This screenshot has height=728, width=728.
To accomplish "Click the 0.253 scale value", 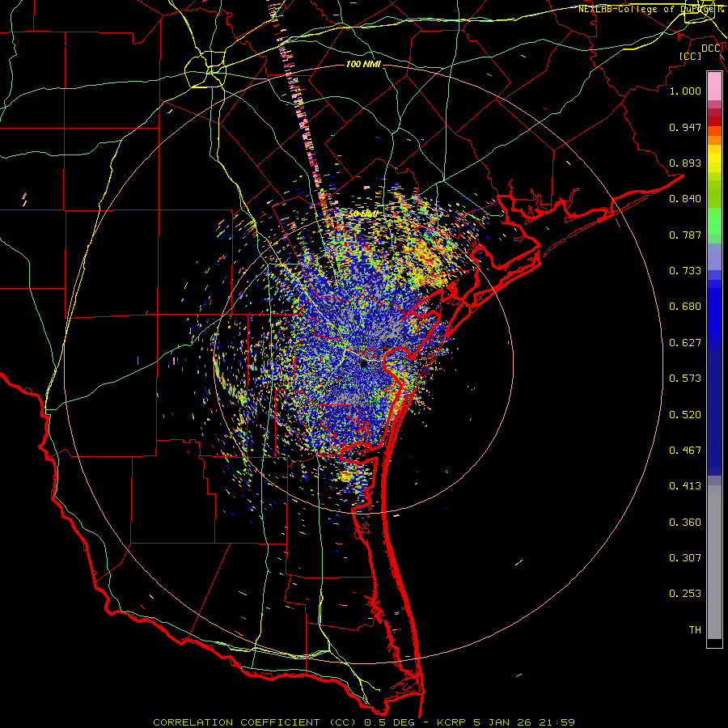I will pyautogui.click(x=685, y=594).
